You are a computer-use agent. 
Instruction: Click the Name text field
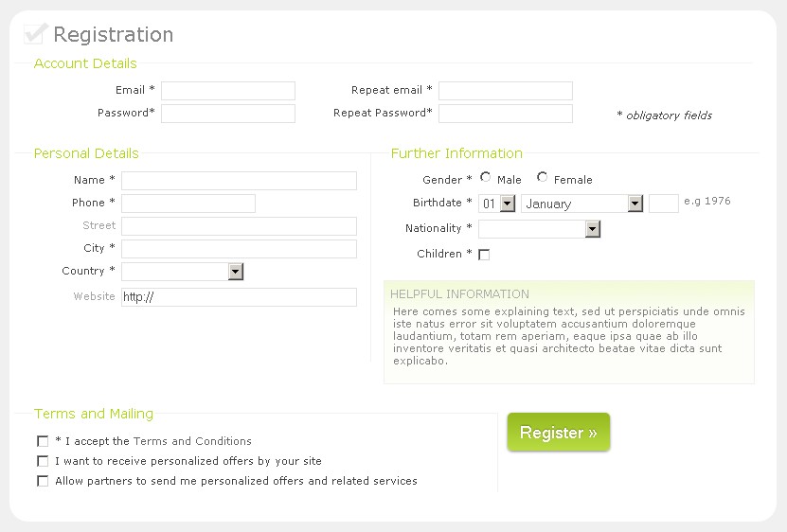tap(239, 181)
